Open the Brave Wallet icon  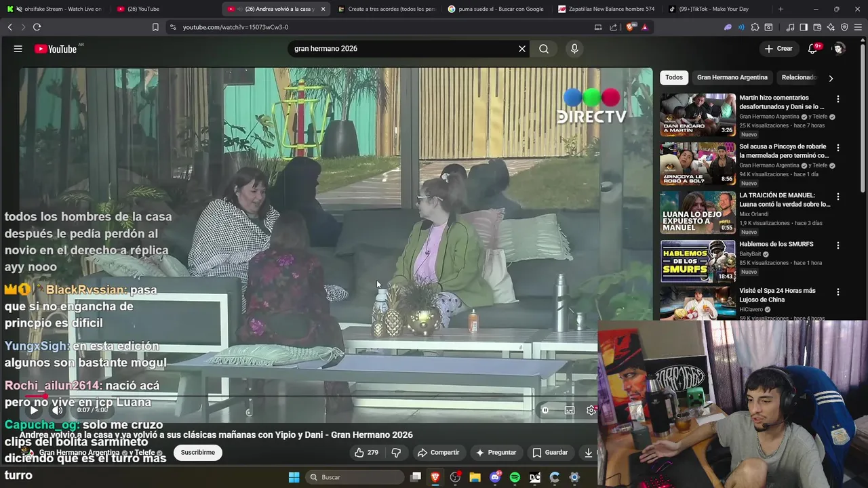[x=817, y=27]
